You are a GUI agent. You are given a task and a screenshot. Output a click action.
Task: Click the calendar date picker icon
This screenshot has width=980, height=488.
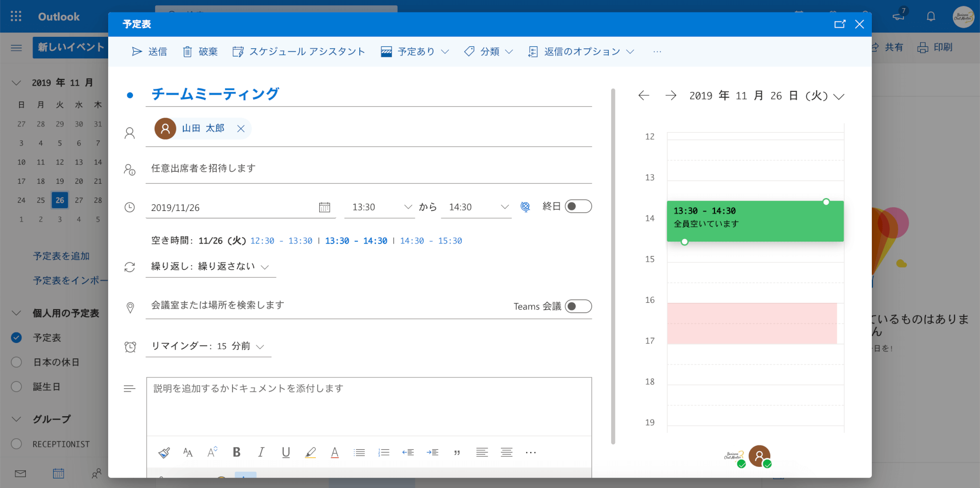pyautogui.click(x=324, y=207)
